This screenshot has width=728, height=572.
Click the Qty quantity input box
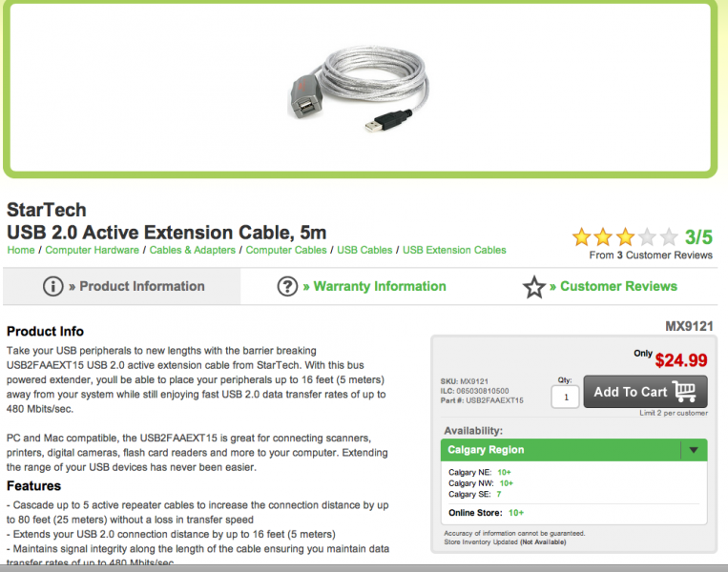point(565,398)
